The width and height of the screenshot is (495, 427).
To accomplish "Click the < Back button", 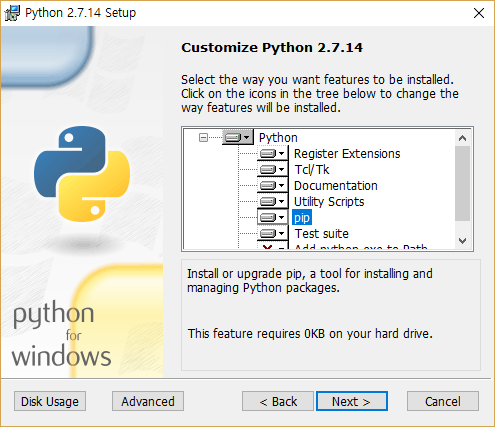I will point(278,401).
